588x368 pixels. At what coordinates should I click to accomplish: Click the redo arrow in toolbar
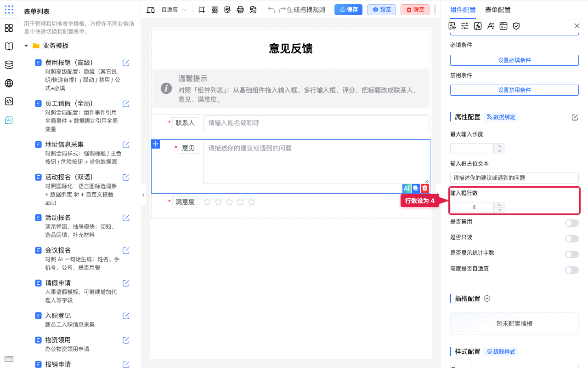pyautogui.click(x=283, y=10)
